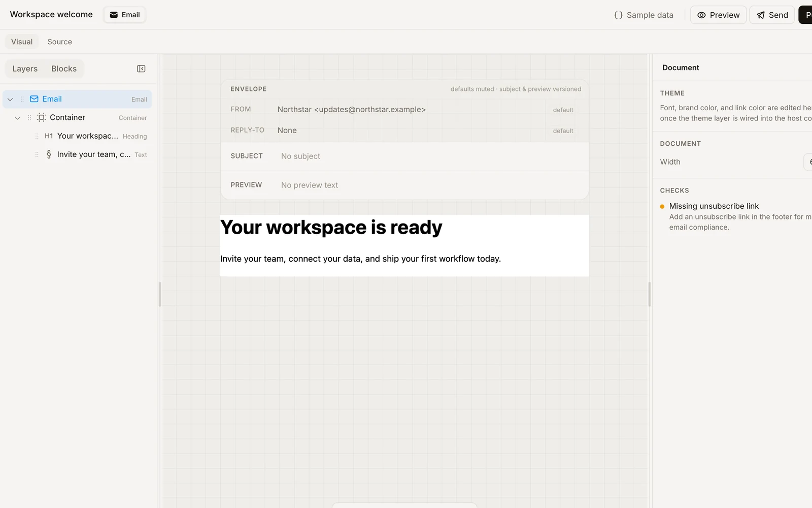Click the REPLY-TO None value
Viewport: 812px width, 508px height.
point(287,131)
